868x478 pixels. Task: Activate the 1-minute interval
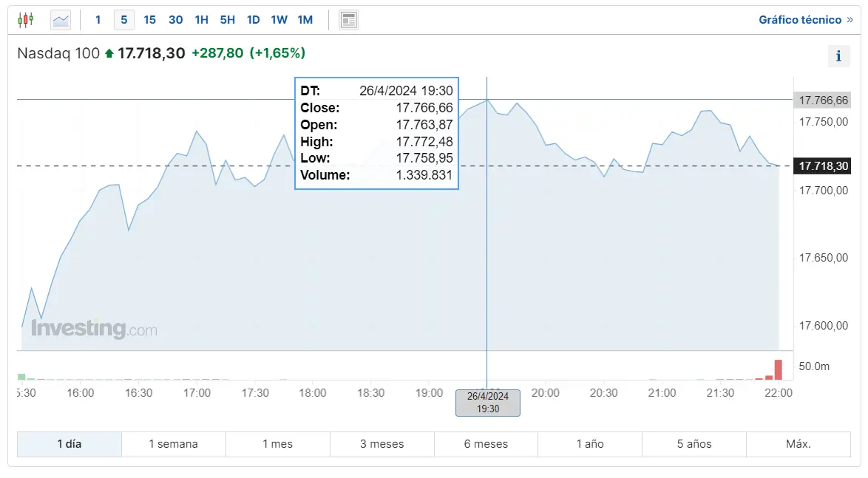[98, 20]
